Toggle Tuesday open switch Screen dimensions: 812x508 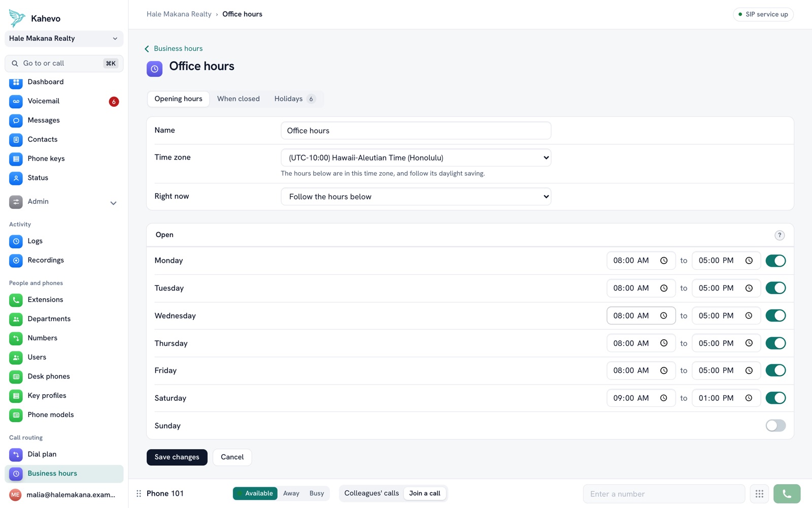[x=775, y=288]
